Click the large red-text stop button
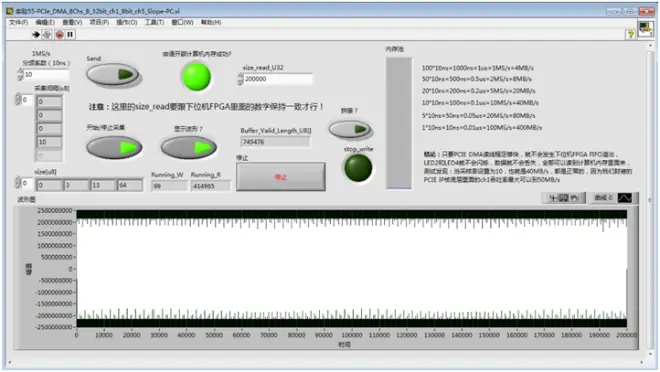This screenshot has height=372, width=660. coord(281,177)
